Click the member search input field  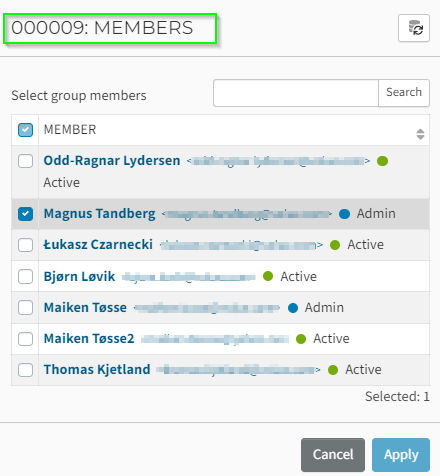click(296, 93)
